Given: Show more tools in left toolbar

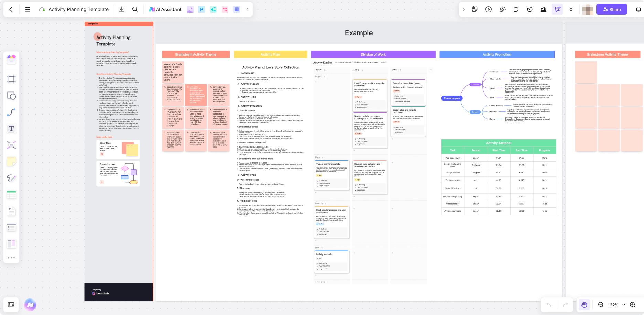Looking at the screenshot, I should 11,258.
